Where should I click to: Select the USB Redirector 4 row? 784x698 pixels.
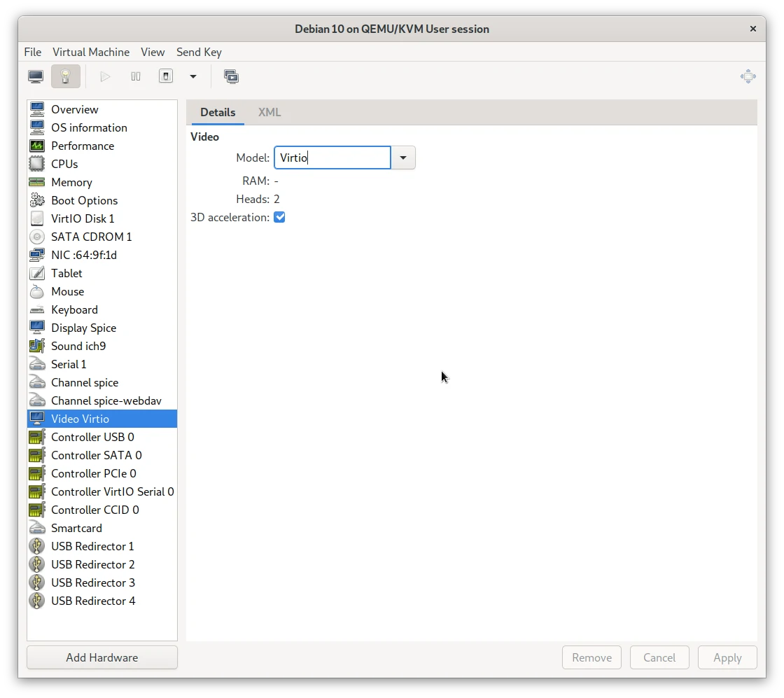[102, 601]
